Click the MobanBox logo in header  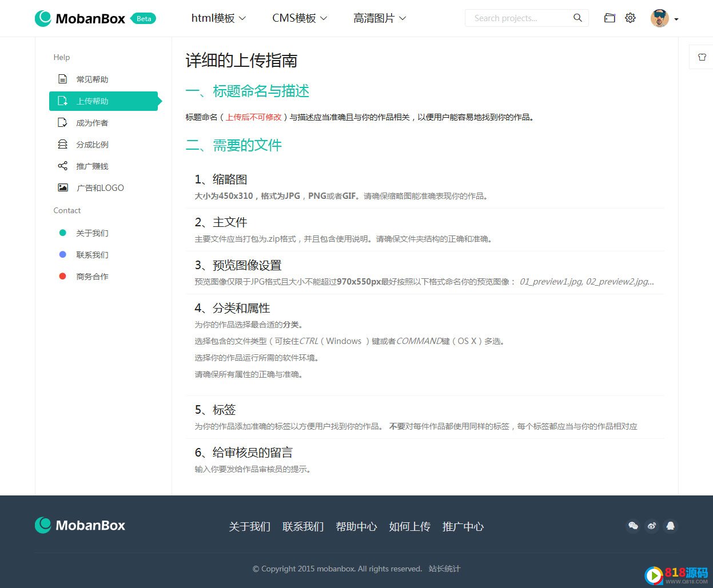pos(80,18)
